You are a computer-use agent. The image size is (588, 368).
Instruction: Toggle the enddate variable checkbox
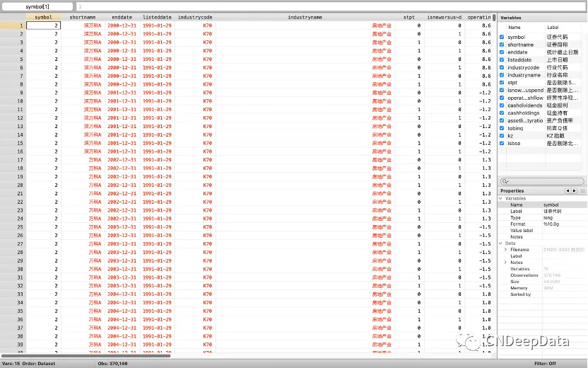pos(502,52)
